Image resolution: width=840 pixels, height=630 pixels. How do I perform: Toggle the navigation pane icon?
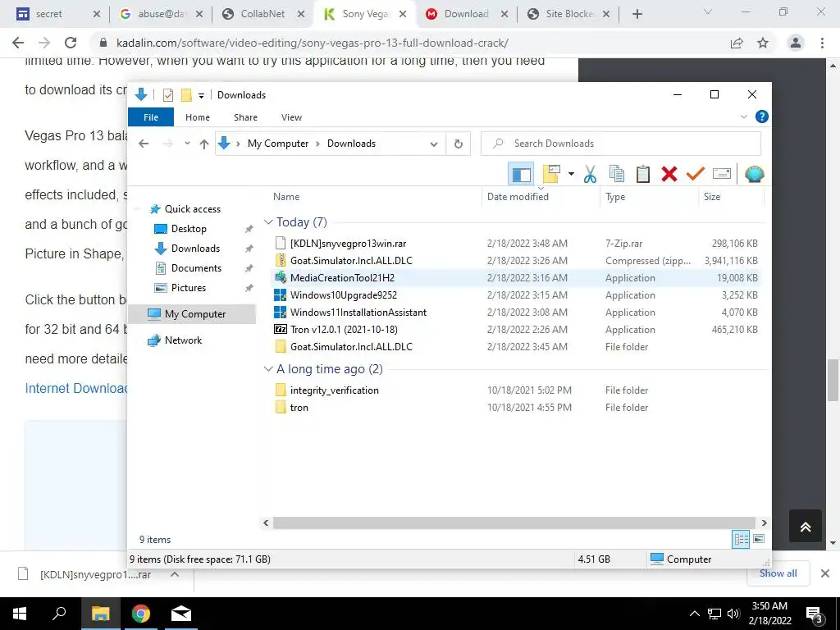coord(521,174)
